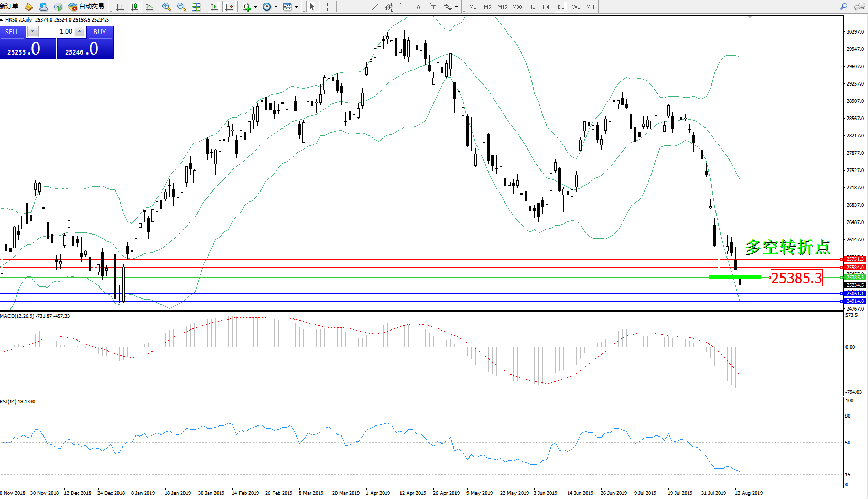The image size is (868, 500).
Task: Click the tile windows icon
Action: 196,7
